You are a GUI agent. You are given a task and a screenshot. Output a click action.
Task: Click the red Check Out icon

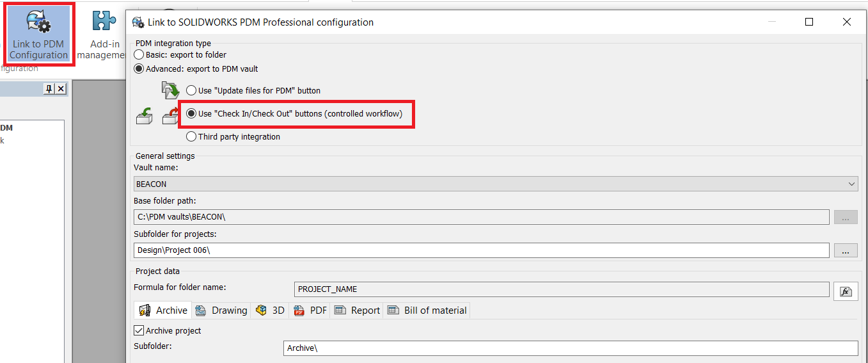click(171, 116)
